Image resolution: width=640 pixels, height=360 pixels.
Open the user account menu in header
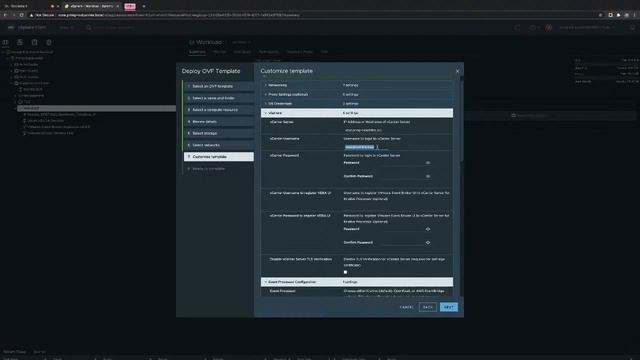[587, 28]
